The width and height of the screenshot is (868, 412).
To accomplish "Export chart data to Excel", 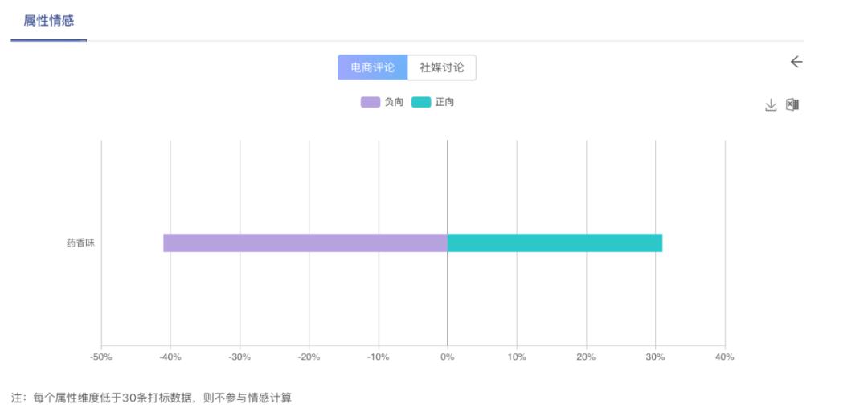I will [792, 105].
